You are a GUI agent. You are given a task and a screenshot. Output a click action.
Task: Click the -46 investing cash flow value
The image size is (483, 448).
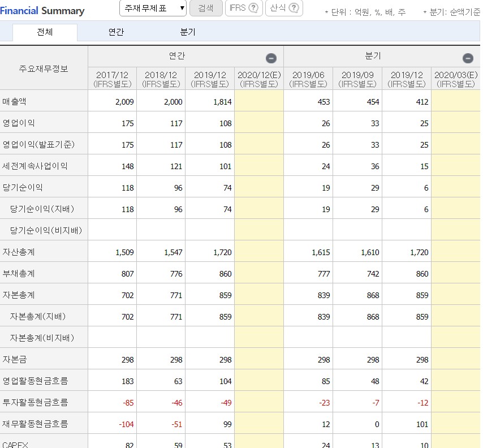[177, 403]
